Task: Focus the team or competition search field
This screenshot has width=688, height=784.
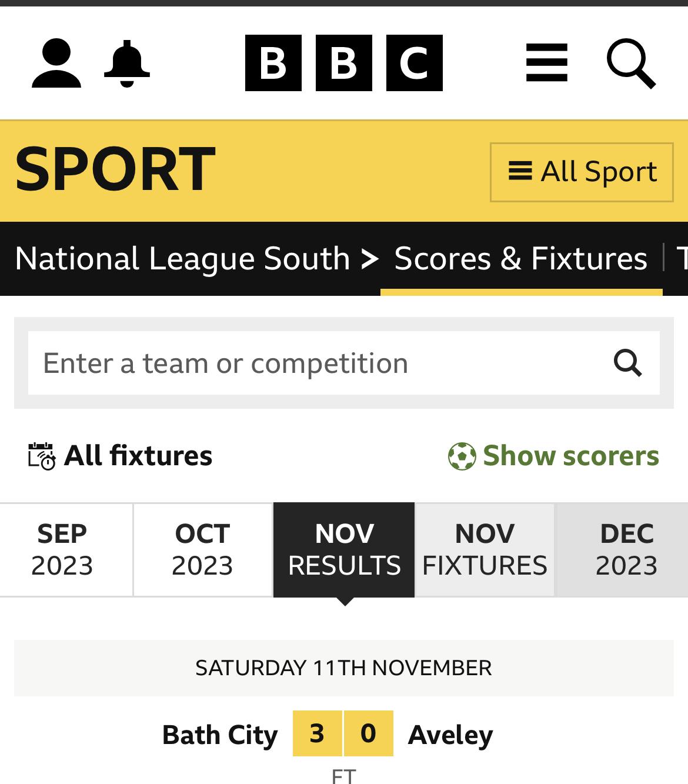Action: pyautogui.click(x=318, y=363)
